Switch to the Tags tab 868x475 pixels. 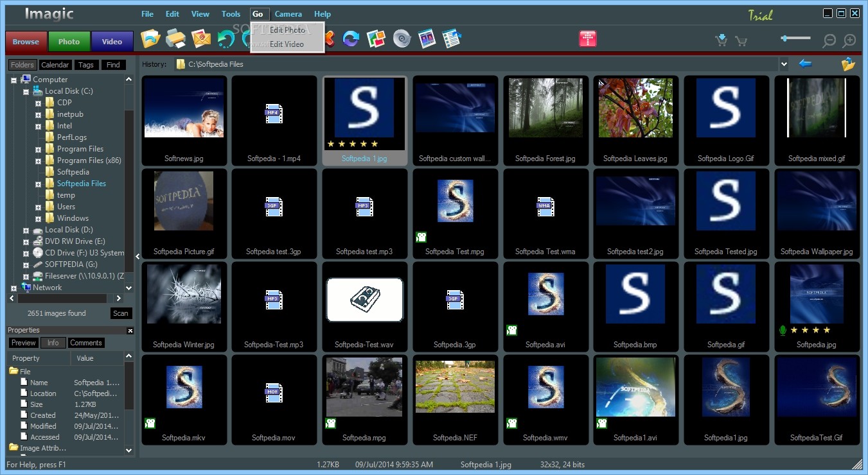86,65
